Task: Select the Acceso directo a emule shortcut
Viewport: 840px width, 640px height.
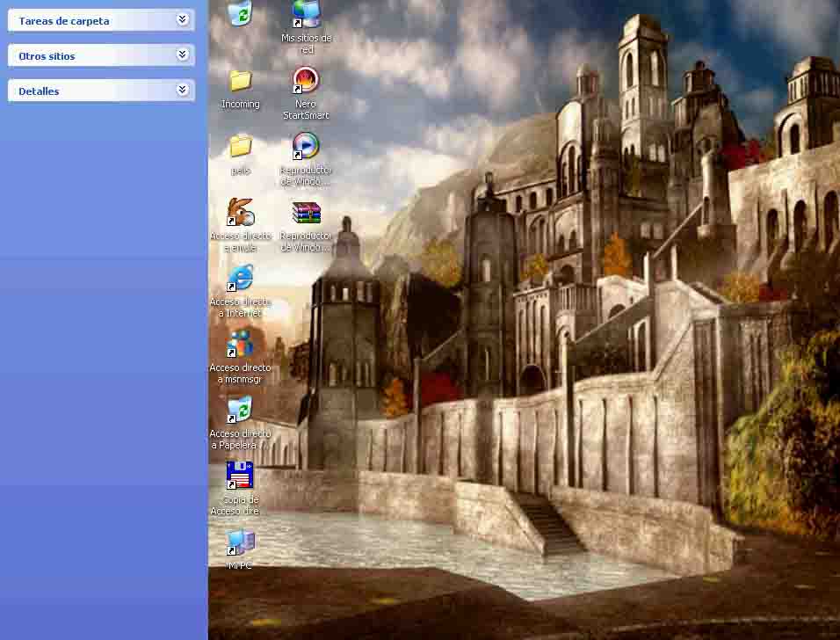Action: point(240,212)
